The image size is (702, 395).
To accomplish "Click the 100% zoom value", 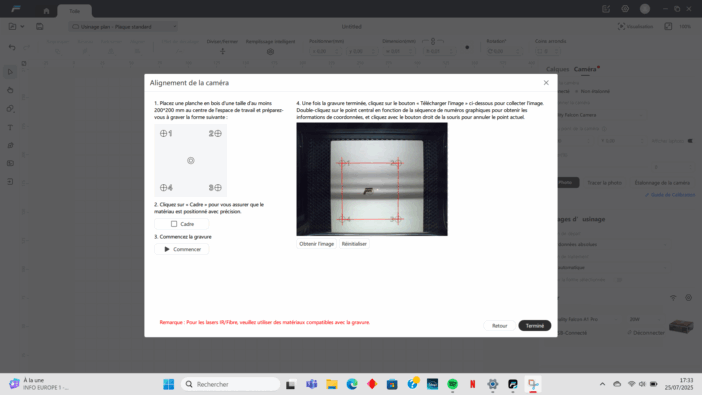I will click(x=685, y=26).
